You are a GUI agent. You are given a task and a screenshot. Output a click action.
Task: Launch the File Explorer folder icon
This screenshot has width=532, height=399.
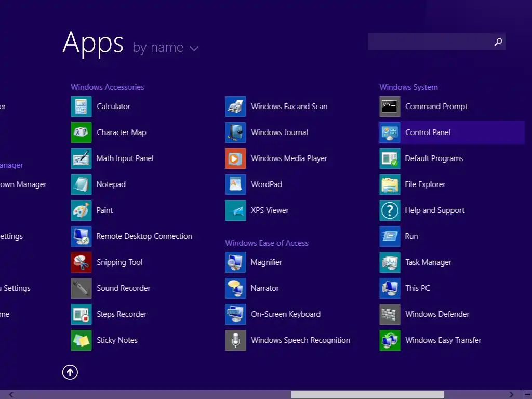pos(390,184)
